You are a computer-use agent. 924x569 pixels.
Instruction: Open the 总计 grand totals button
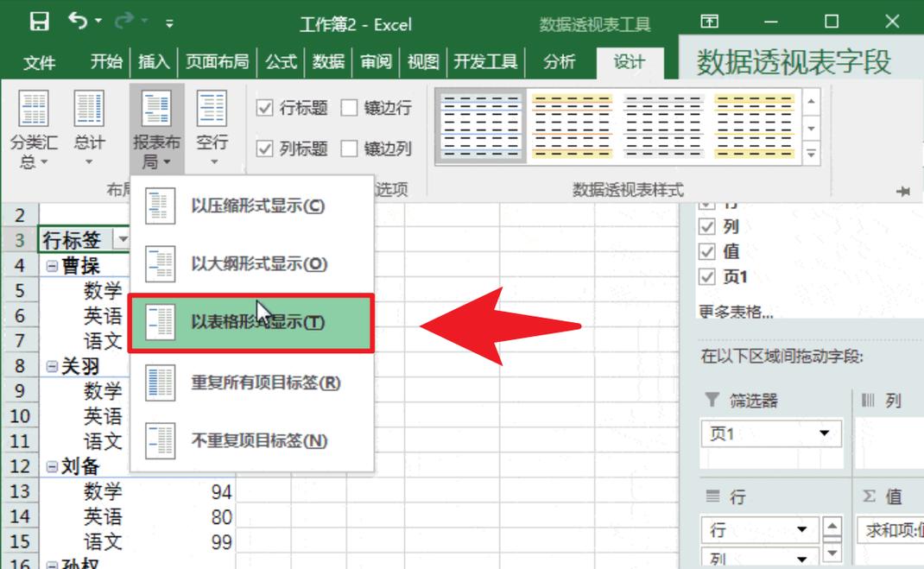pyautogui.click(x=89, y=129)
